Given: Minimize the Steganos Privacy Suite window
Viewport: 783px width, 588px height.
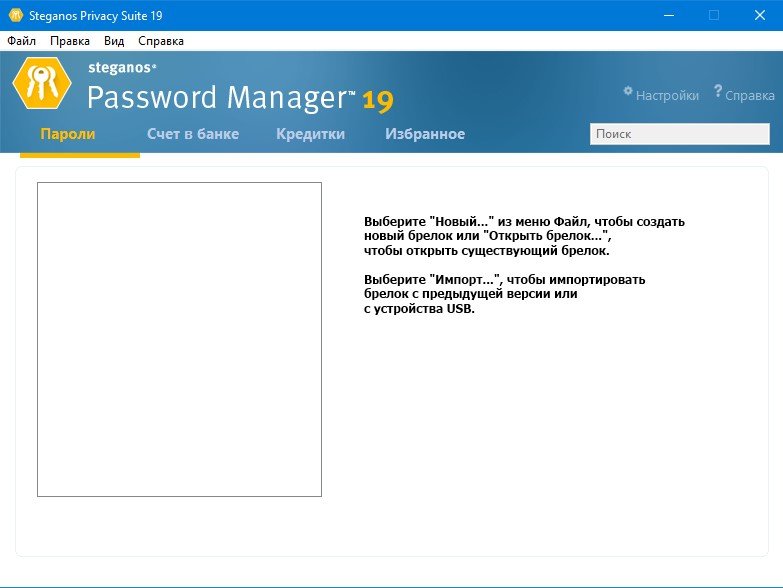Looking at the screenshot, I should (669, 15).
